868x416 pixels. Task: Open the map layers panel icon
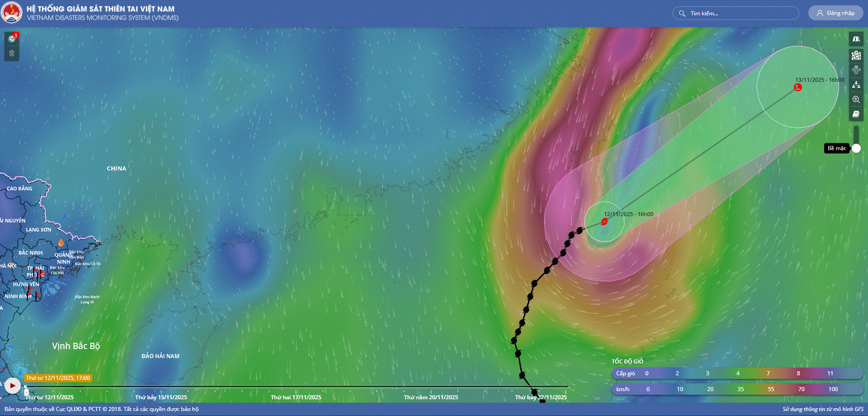(x=856, y=55)
